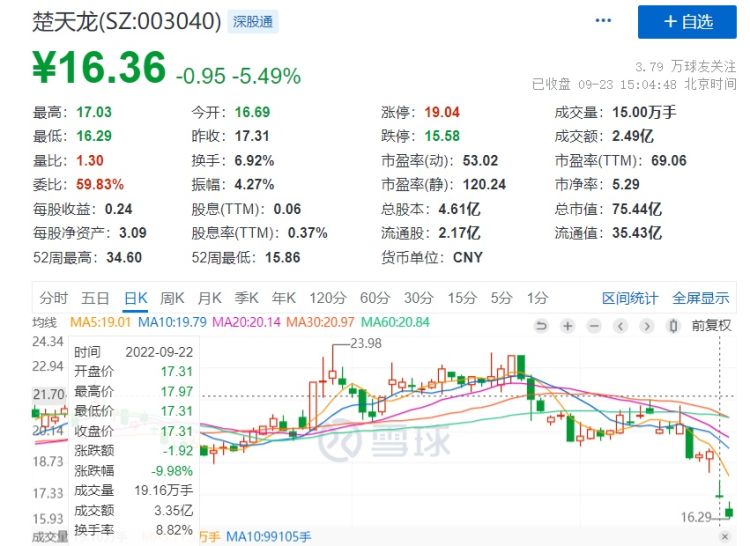The image size is (750, 546).
Task: Open the 5分 interval tab
Action: [501, 298]
